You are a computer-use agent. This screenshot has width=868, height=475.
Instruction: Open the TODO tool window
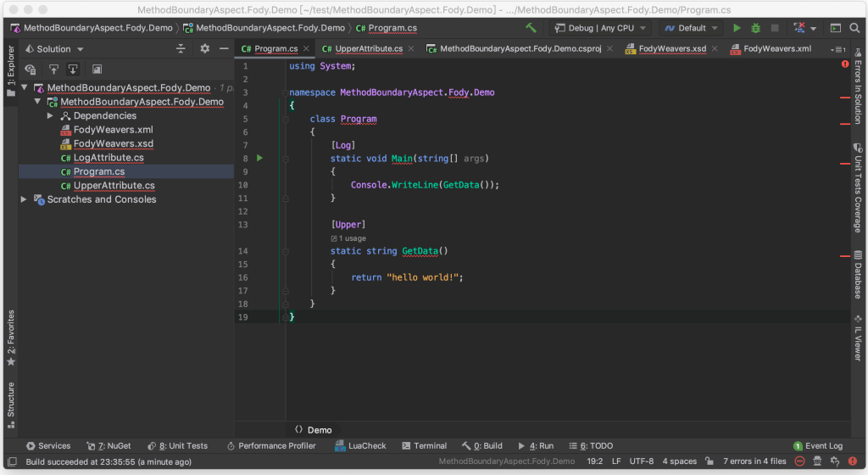[x=591, y=445]
